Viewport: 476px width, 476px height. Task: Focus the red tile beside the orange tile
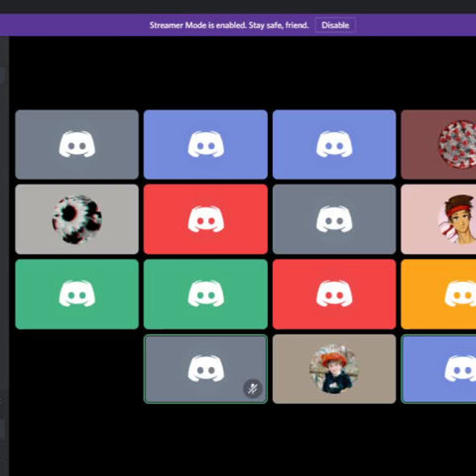click(334, 294)
